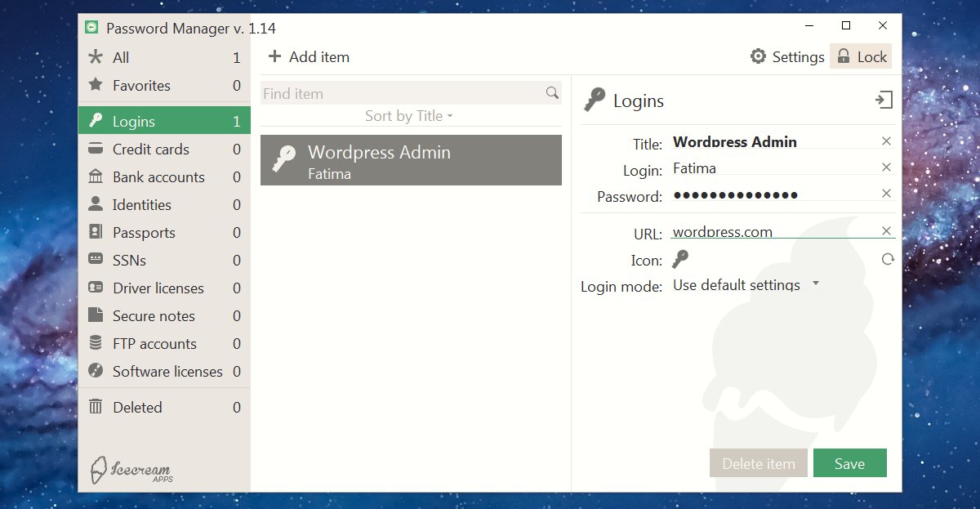Click the FTP accounts database icon

pyautogui.click(x=96, y=343)
